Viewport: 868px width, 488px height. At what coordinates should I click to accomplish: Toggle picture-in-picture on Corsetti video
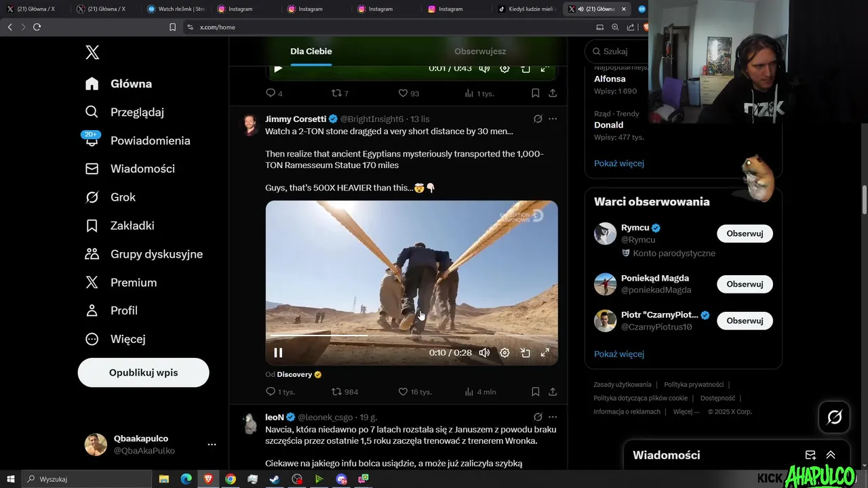coord(525,352)
